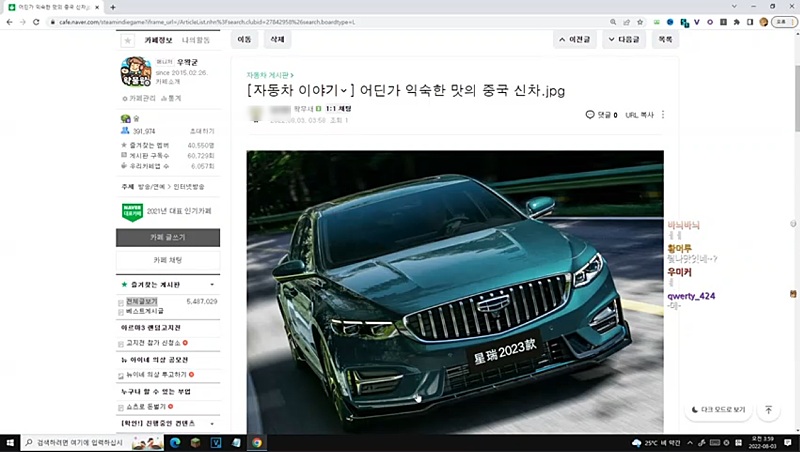Click the 이동 move button
800x452 pixels.
click(x=244, y=39)
